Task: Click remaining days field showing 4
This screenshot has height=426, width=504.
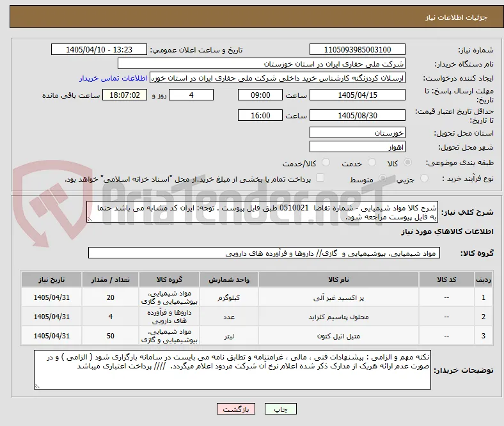Action: [191, 95]
